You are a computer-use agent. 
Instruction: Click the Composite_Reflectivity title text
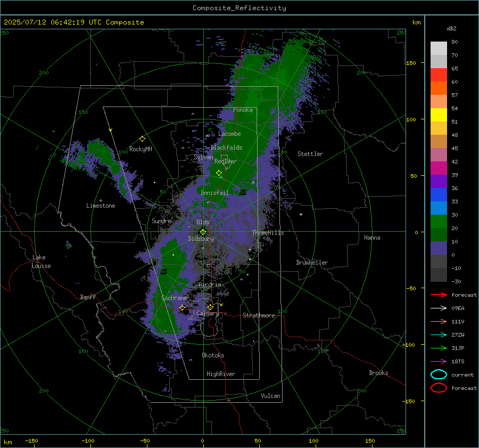click(x=239, y=8)
